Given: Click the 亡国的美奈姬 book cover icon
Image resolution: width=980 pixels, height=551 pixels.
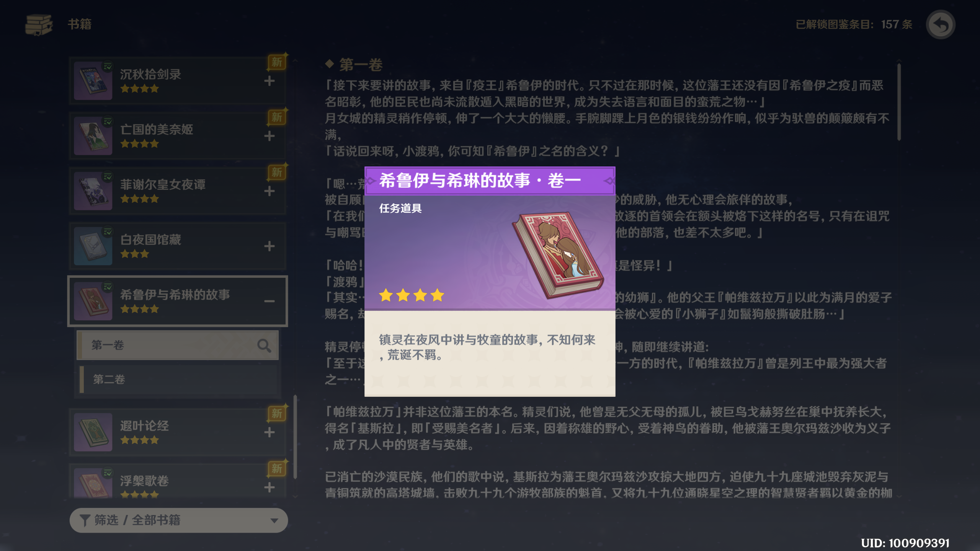Looking at the screenshot, I should click(93, 136).
